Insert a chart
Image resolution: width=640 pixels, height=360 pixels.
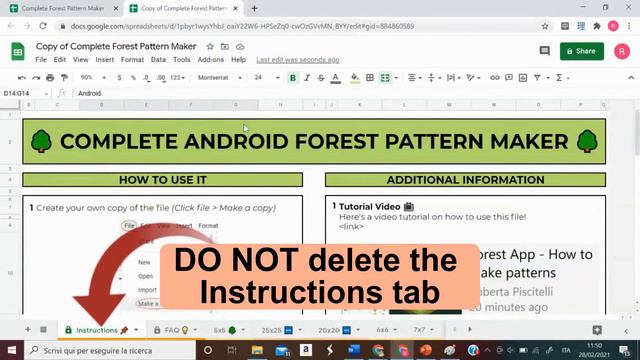tap(523, 78)
